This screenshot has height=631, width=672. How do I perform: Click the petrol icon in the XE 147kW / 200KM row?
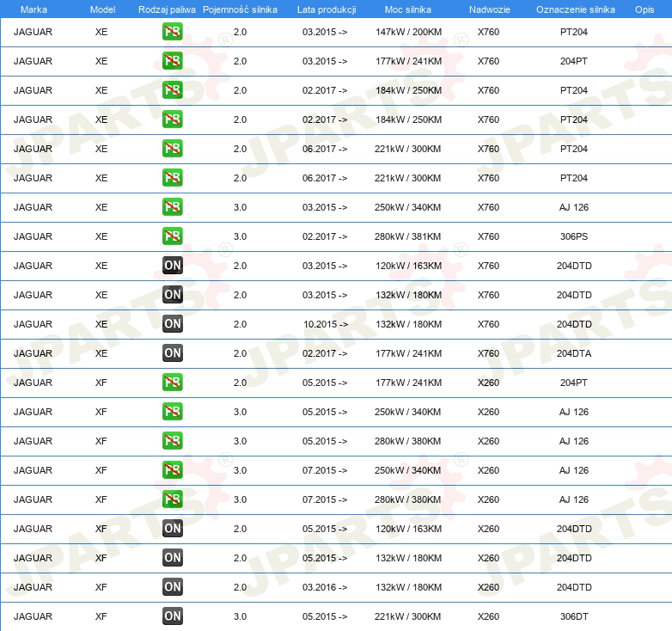[172, 32]
